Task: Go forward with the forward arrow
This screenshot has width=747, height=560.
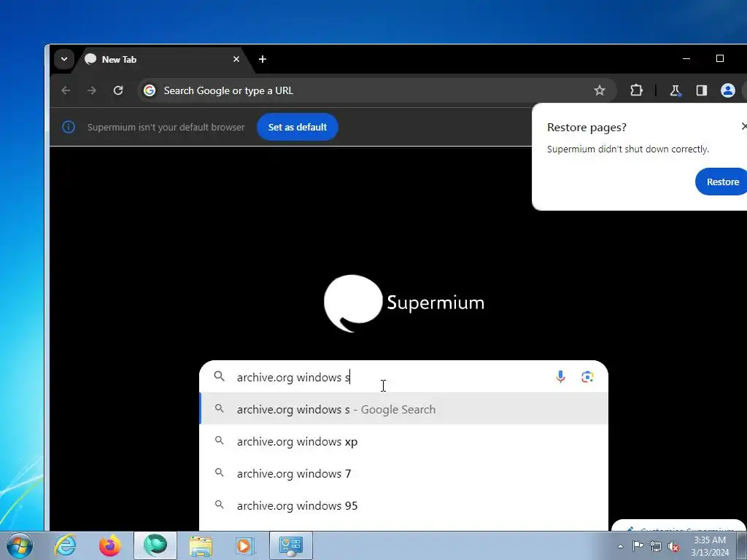Action: tap(92, 90)
